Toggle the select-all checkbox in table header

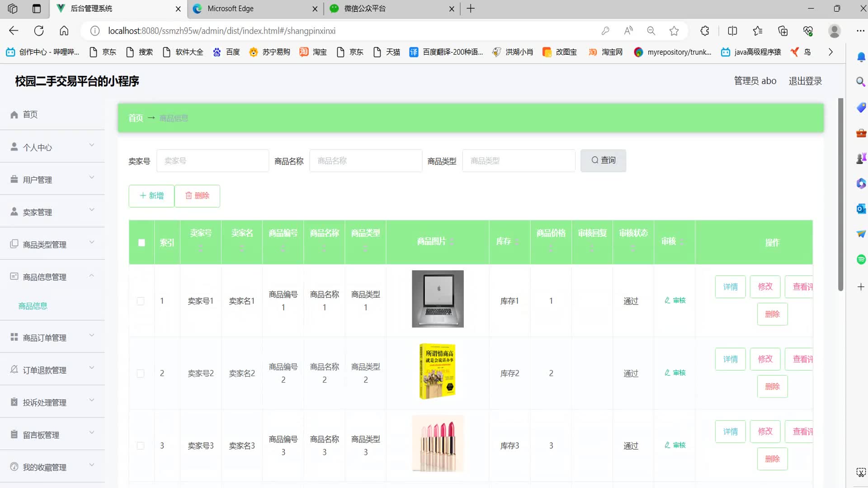point(142,243)
